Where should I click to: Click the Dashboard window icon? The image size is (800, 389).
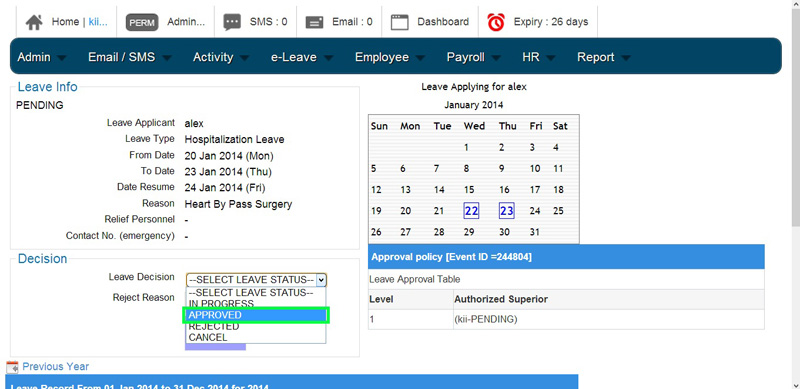pyautogui.click(x=399, y=22)
